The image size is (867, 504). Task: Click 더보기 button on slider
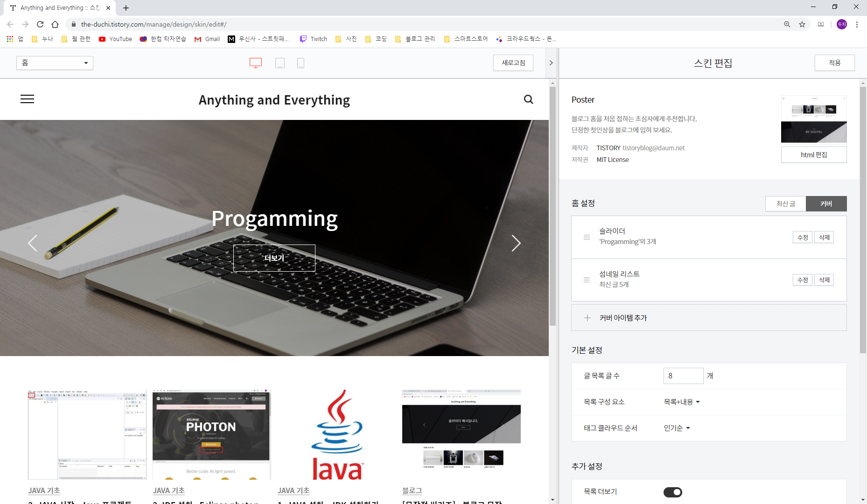(x=274, y=258)
